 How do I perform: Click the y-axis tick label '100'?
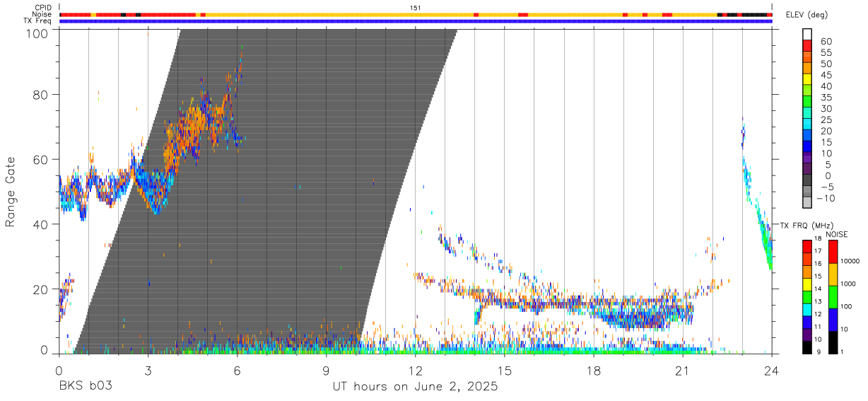coord(37,33)
